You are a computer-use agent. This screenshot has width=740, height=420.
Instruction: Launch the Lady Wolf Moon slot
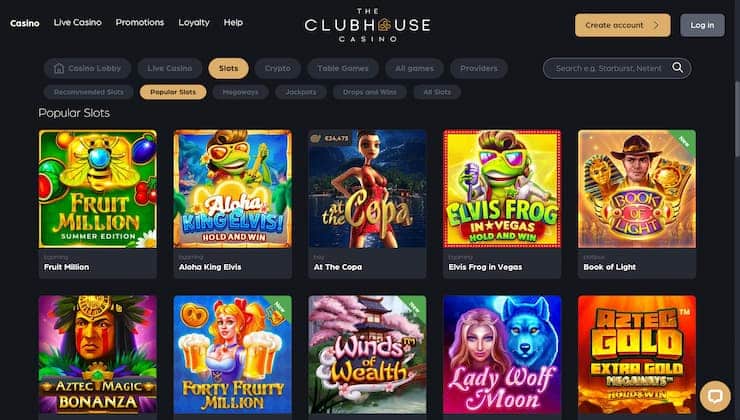click(502, 355)
